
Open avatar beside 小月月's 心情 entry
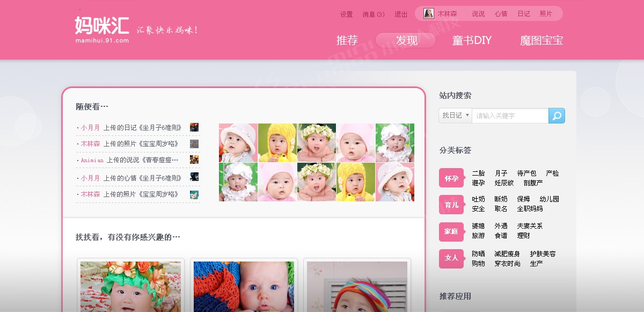(x=194, y=177)
